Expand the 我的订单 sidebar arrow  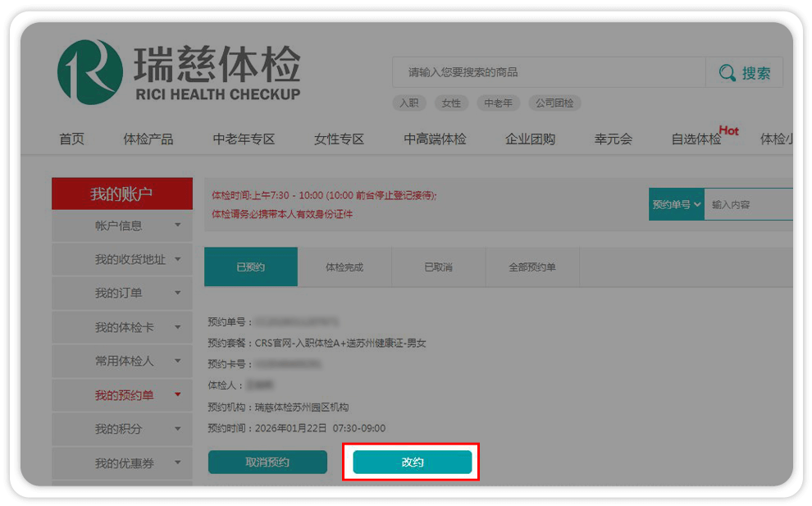[x=177, y=293]
